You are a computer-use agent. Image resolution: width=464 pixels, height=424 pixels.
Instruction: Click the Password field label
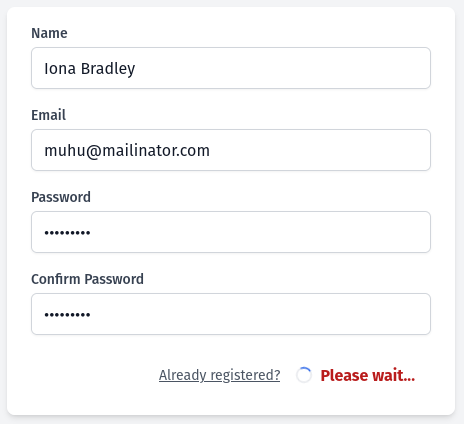pyautogui.click(x=61, y=197)
